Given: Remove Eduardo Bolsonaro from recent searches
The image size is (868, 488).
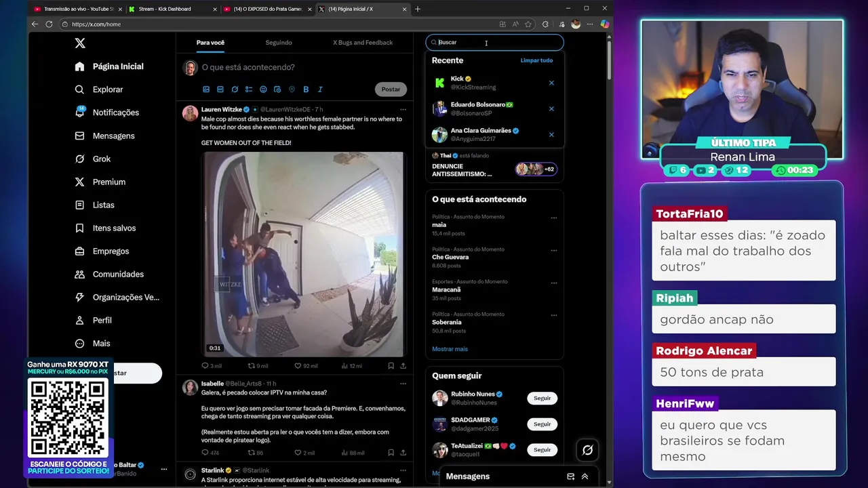Looking at the screenshot, I should tap(551, 108).
